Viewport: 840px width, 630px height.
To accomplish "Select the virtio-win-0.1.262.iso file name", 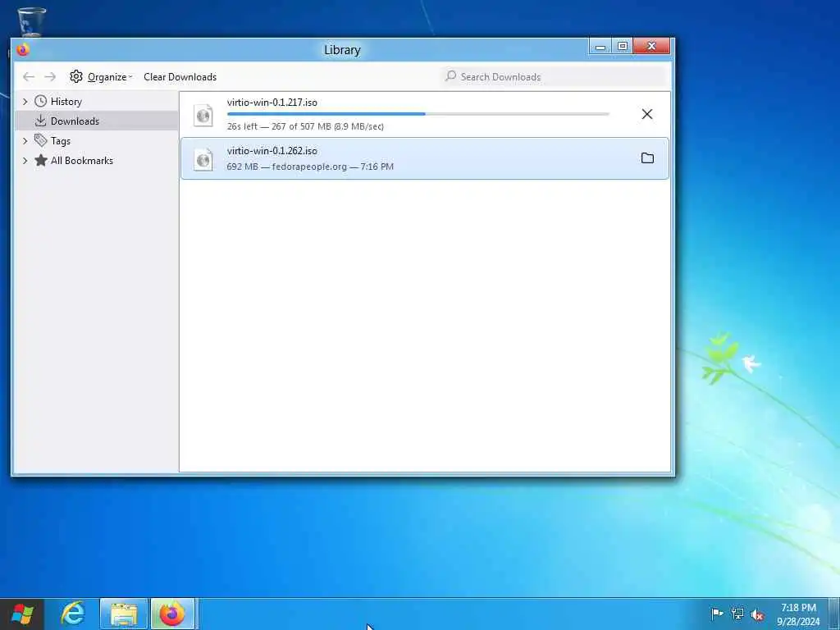I will click(x=272, y=151).
